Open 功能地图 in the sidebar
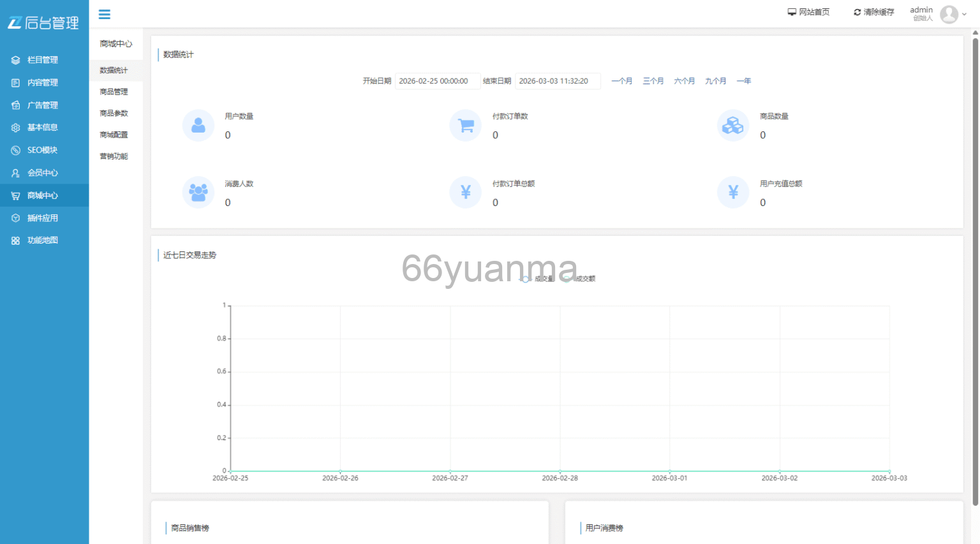The height and width of the screenshot is (544, 980). pos(44,240)
